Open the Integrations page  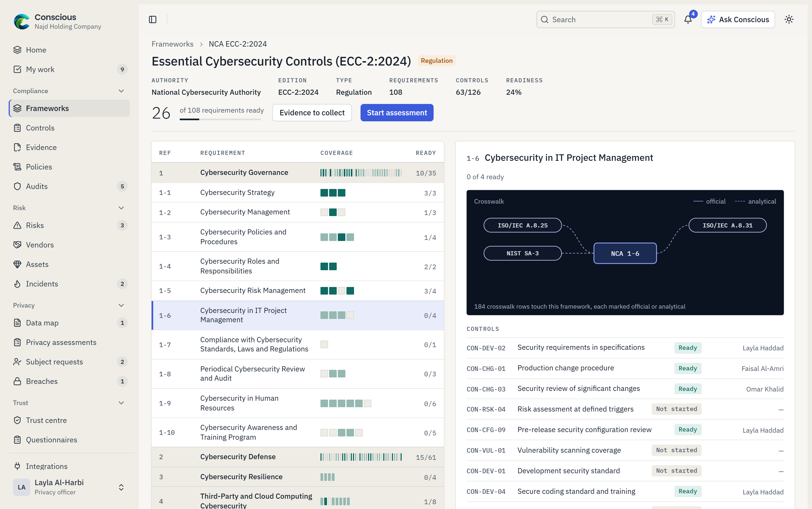[69, 466]
